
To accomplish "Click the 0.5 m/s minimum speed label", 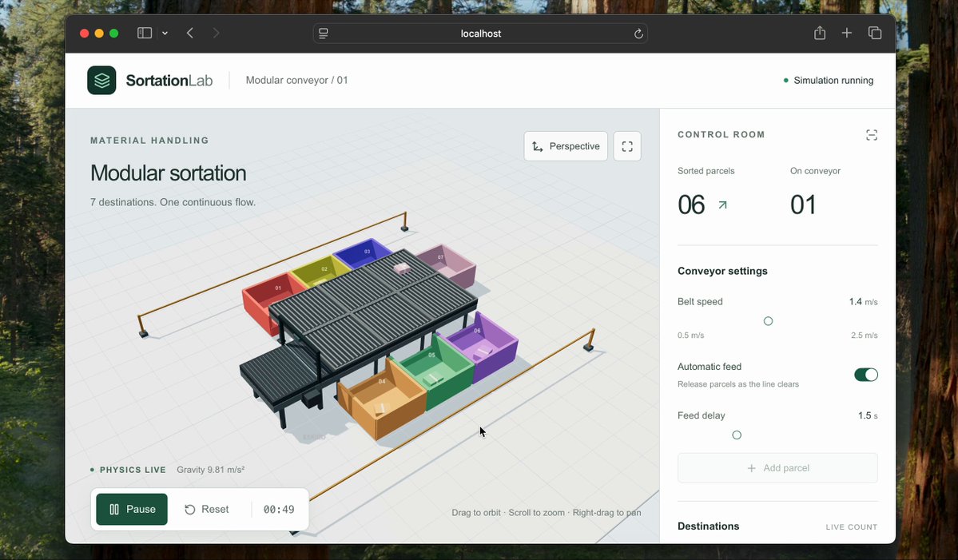I will 690,336.
